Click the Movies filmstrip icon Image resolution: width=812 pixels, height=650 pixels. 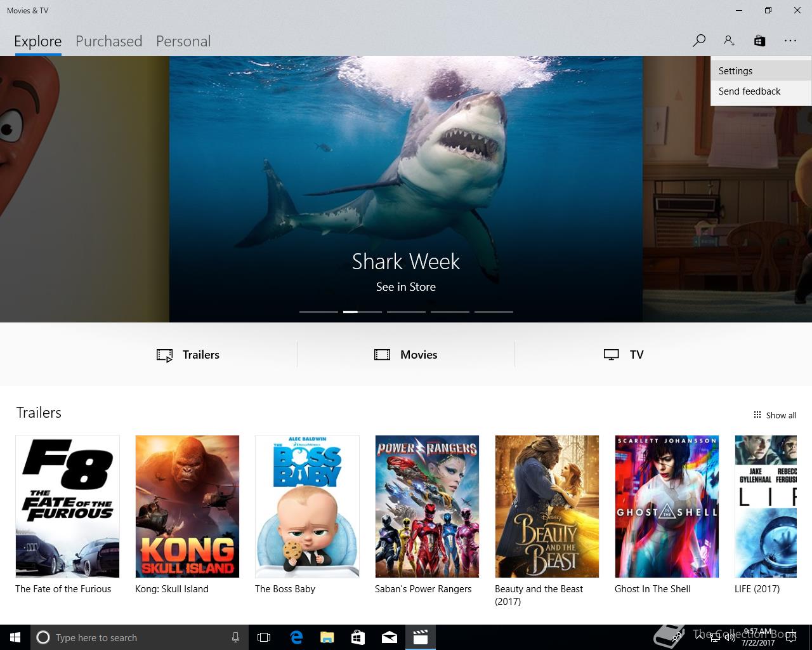[x=382, y=355]
